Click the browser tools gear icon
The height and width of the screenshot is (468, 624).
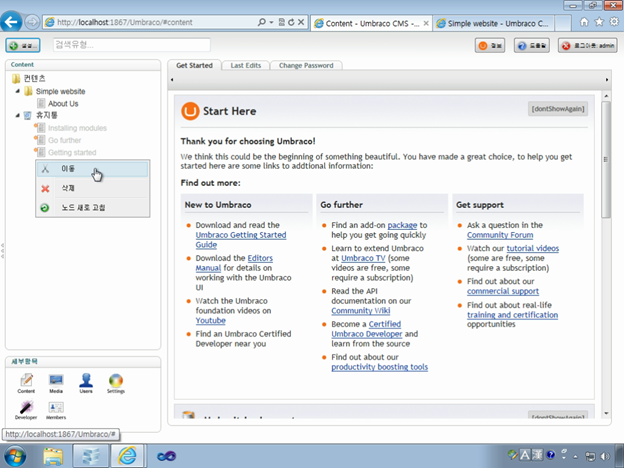click(x=615, y=22)
